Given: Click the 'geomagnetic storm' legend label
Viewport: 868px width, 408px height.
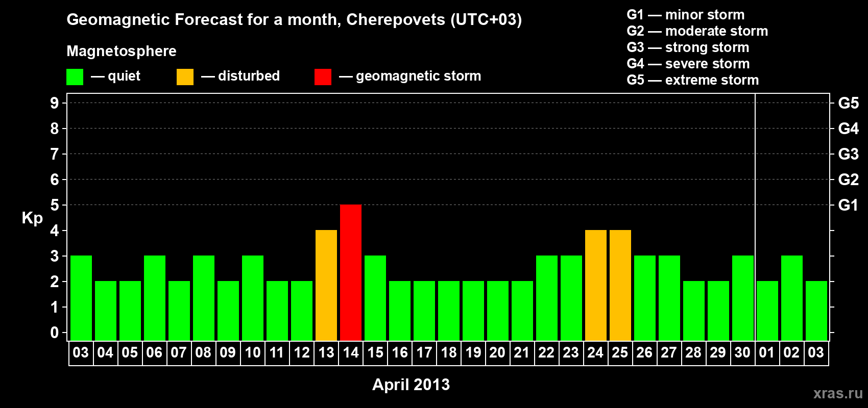Looking at the screenshot, I should [418, 76].
